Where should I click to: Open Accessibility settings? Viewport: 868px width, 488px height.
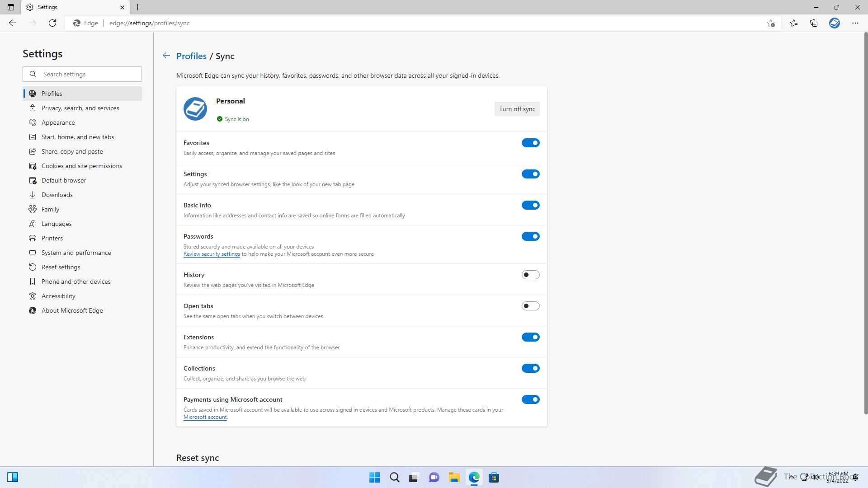tap(82, 296)
